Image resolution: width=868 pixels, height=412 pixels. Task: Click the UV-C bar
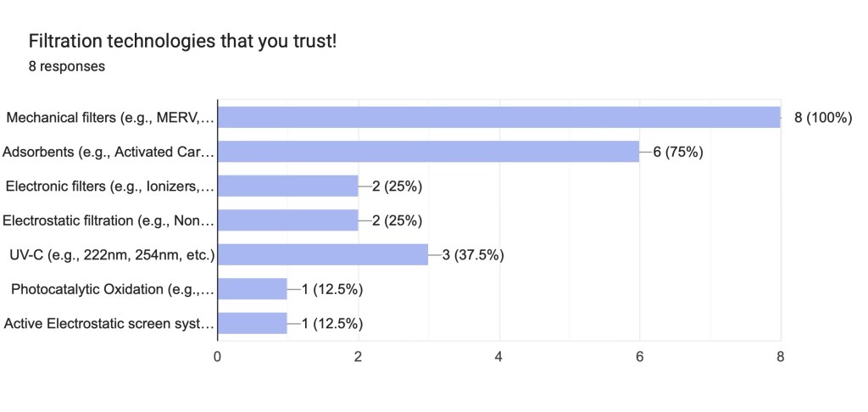[323, 254]
